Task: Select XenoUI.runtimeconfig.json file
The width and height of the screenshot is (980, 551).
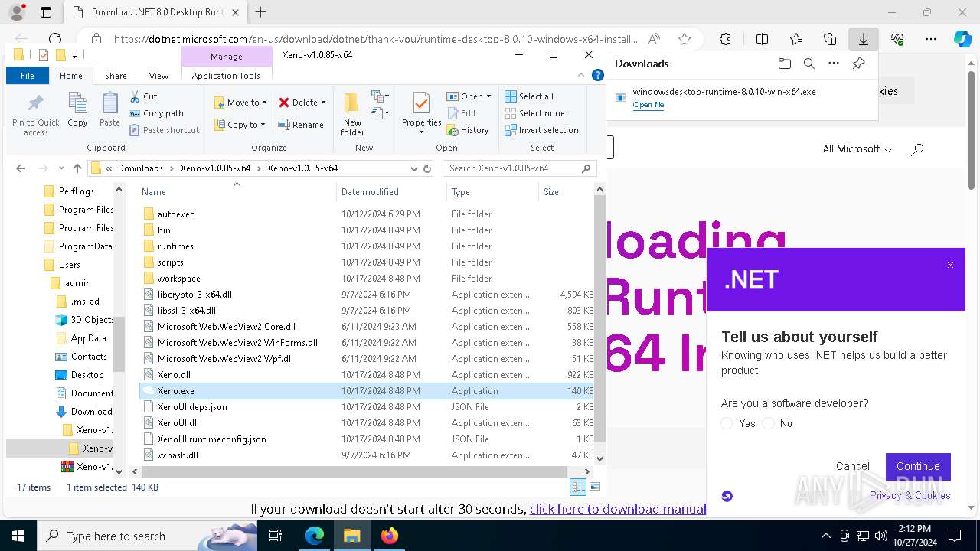Action: [x=367, y=439]
